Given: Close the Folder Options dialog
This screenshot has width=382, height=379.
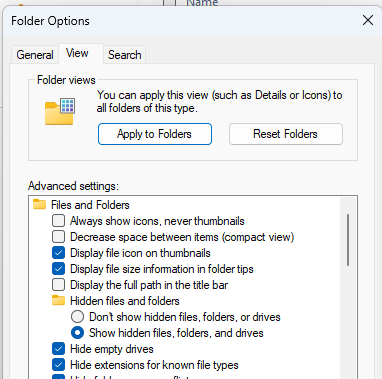Looking at the screenshot, I should (x=368, y=20).
